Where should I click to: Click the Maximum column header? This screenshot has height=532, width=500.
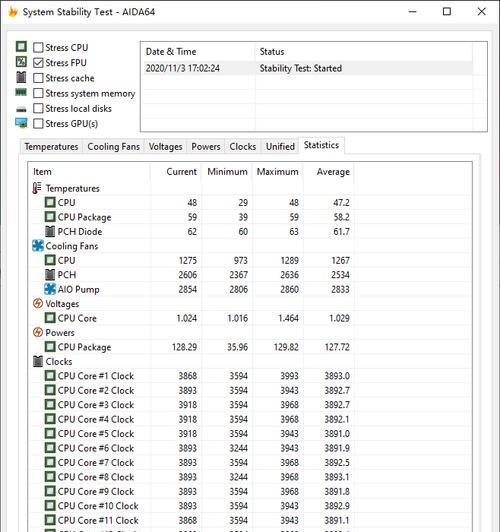coord(277,172)
